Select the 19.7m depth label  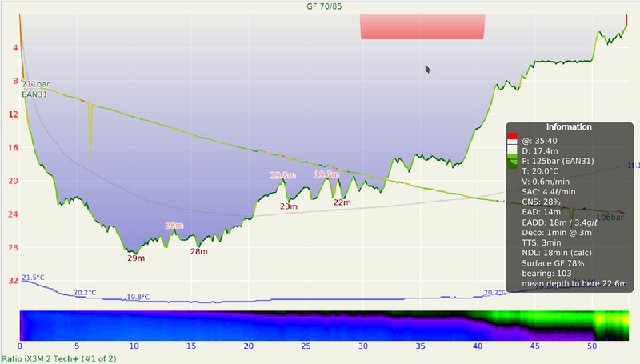[x=326, y=174]
